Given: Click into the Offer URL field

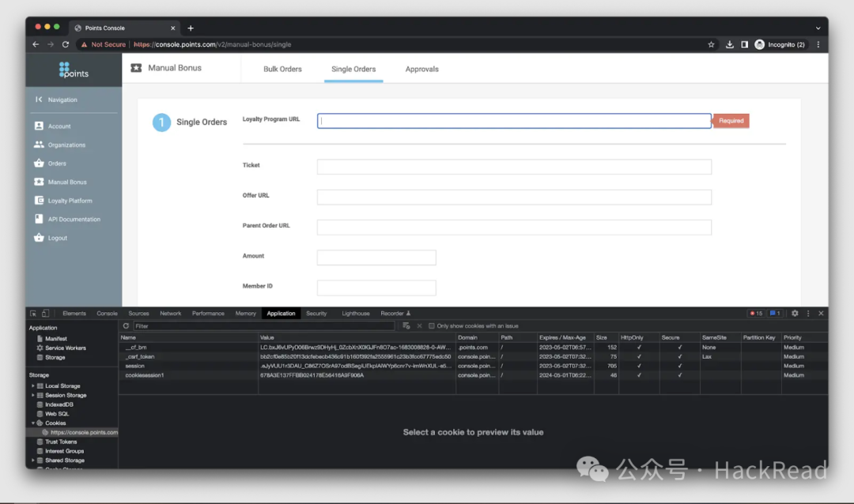Looking at the screenshot, I should (514, 197).
